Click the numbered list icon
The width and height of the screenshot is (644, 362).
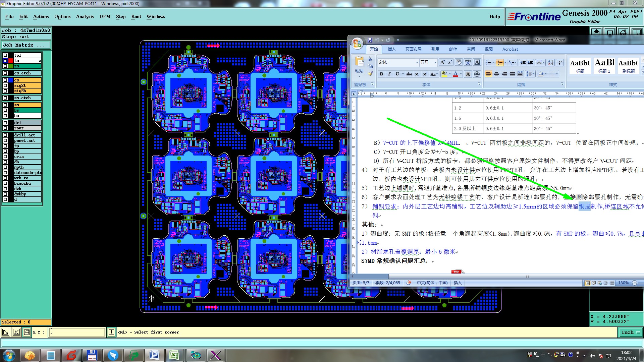point(500,63)
